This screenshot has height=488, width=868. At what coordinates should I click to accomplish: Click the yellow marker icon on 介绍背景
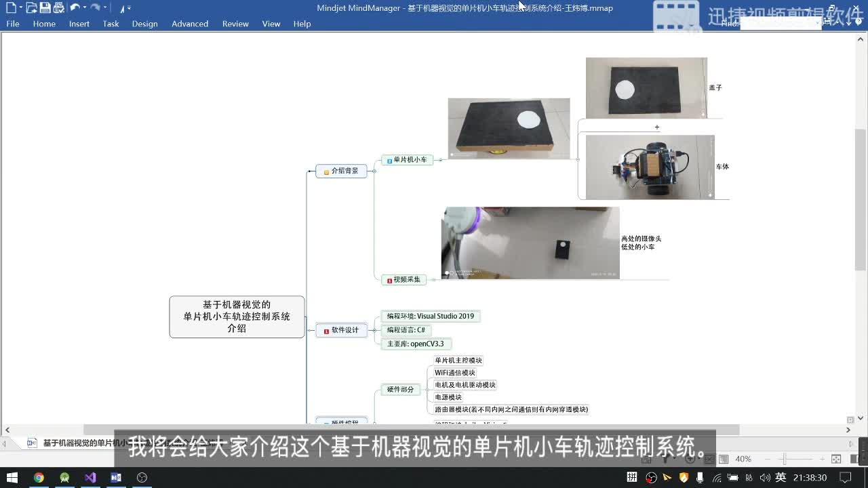click(326, 171)
